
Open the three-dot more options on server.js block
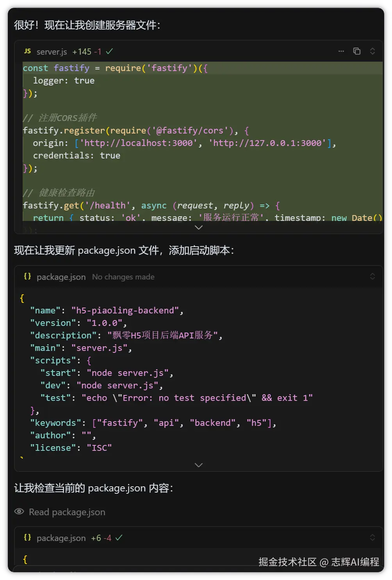point(341,51)
